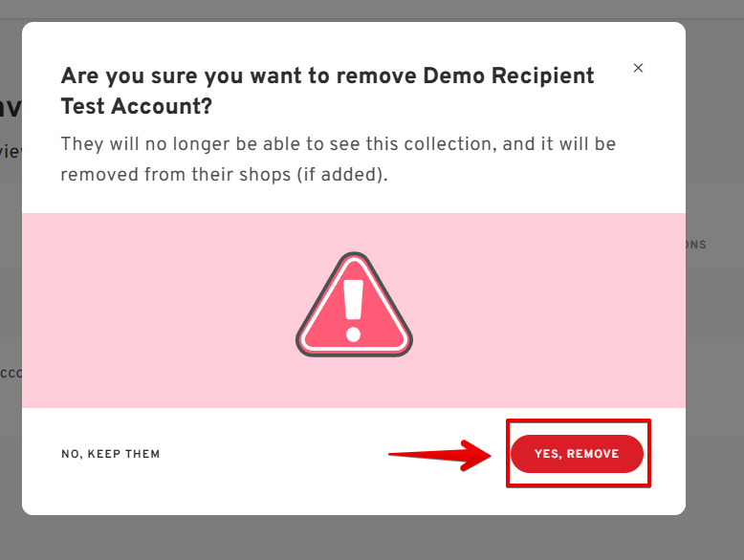Click the cut-off 'av' heading on left edge

coord(11,108)
